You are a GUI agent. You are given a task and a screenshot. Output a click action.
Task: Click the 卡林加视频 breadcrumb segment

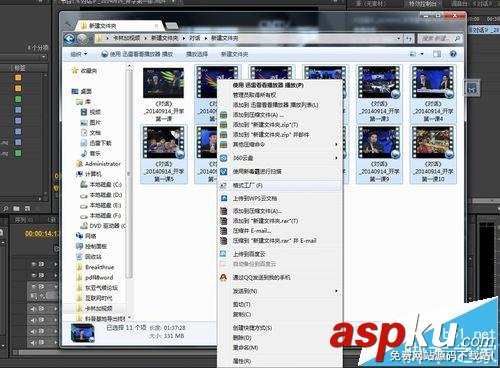[x=126, y=38]
